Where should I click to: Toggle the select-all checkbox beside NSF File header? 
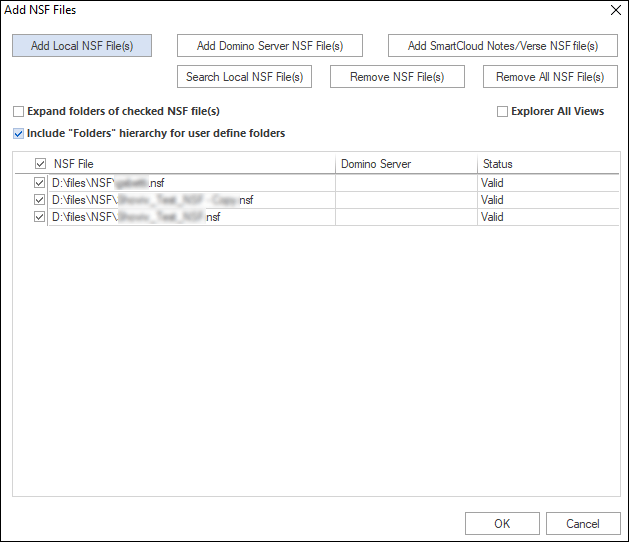pos(41,164)
